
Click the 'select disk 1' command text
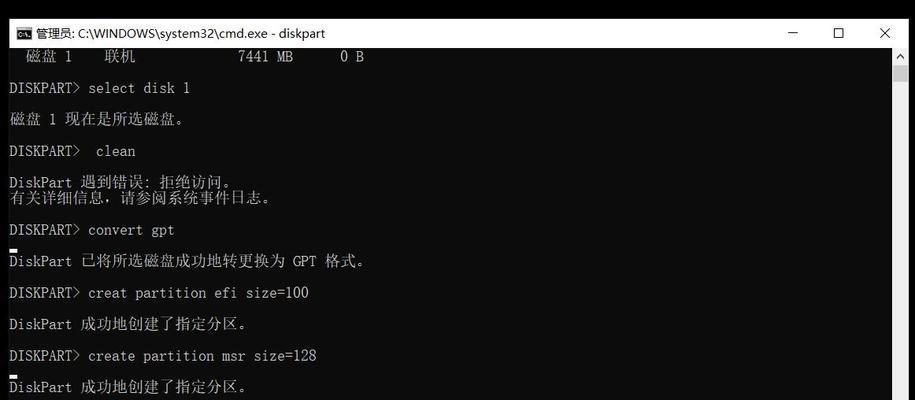click(139, 88)
